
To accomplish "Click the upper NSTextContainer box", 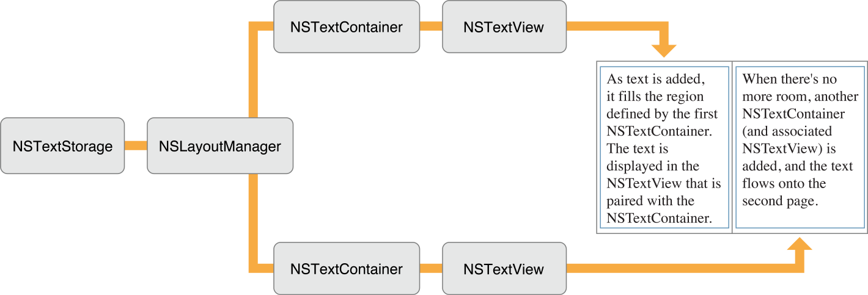I will (347, 27).
